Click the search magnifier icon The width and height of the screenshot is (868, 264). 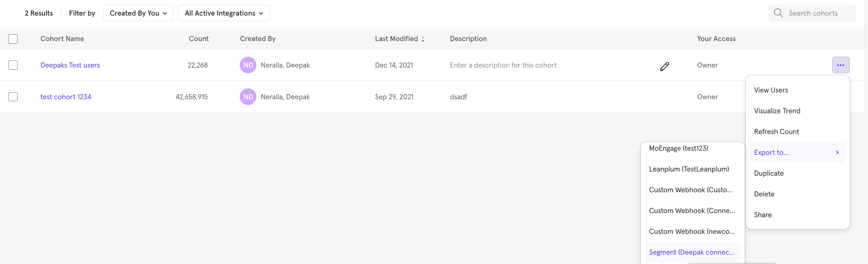778,13
